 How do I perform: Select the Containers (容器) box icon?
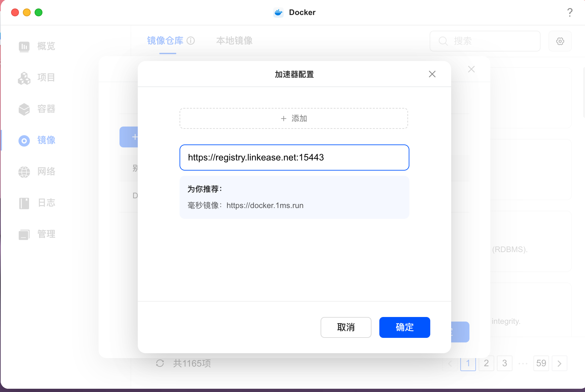point(24,109)
